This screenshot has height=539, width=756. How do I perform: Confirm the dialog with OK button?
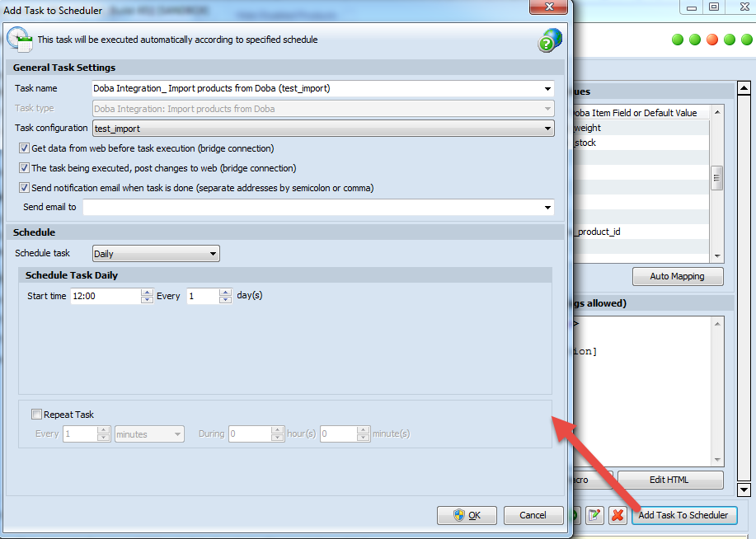pos(467,515)
